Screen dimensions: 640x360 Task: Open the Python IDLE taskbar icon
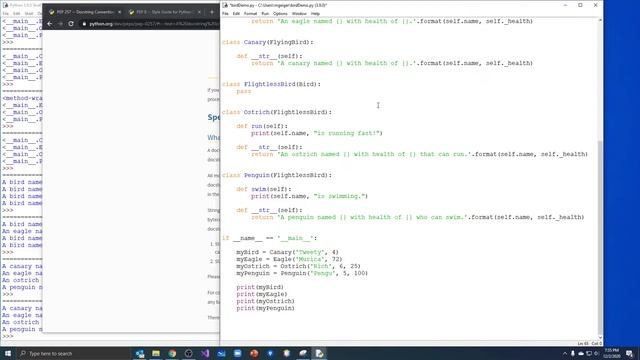(x=319, y=353)
